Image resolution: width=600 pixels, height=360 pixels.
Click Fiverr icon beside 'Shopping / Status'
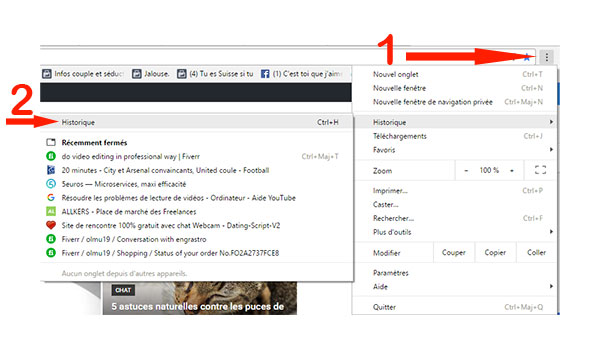pyautogui.click(x=51, y=253)
